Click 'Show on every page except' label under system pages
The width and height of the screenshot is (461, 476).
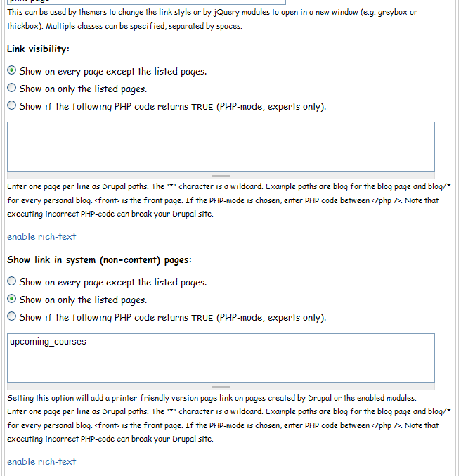click(x=113, y=283)
